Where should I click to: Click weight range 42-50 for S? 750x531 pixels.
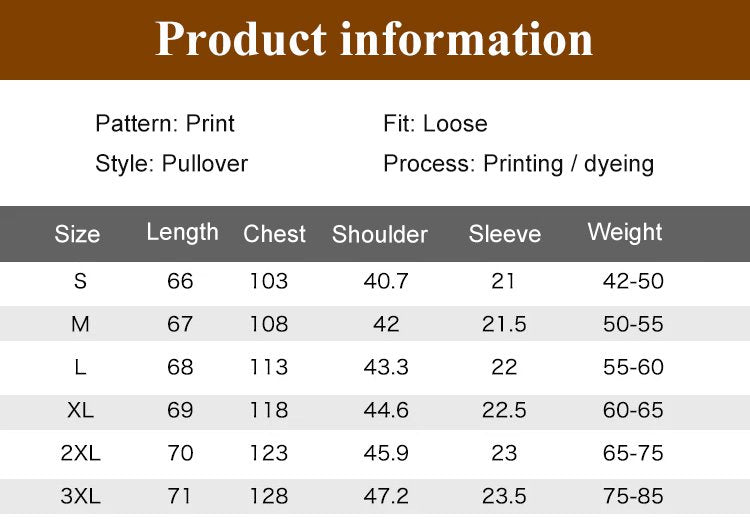(633, 281)
